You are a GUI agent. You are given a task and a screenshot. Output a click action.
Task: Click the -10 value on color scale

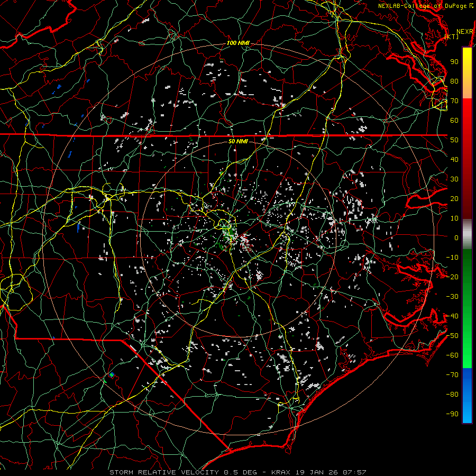tap(452, 258)
